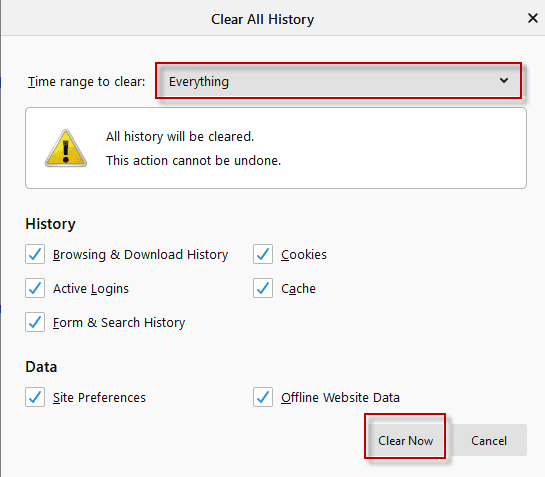Toggle the Cookies checkbox

[x=263, y=254]
